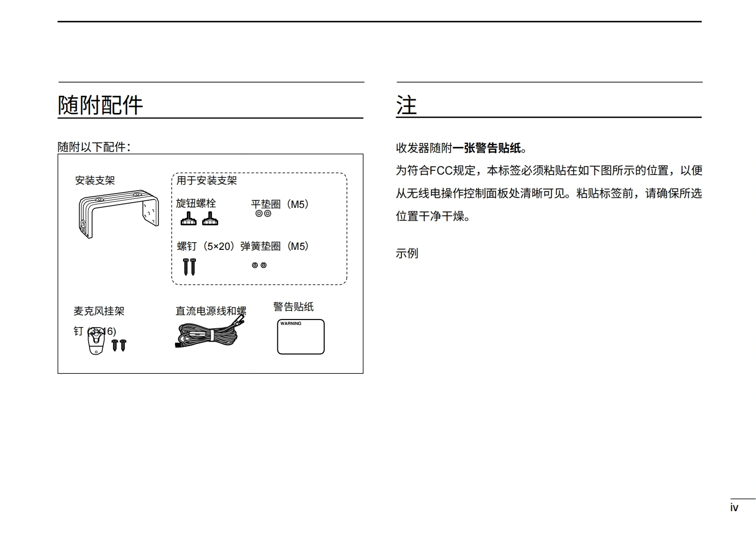Click the bold text 一张警告贴纸

(x=487, y=148)
